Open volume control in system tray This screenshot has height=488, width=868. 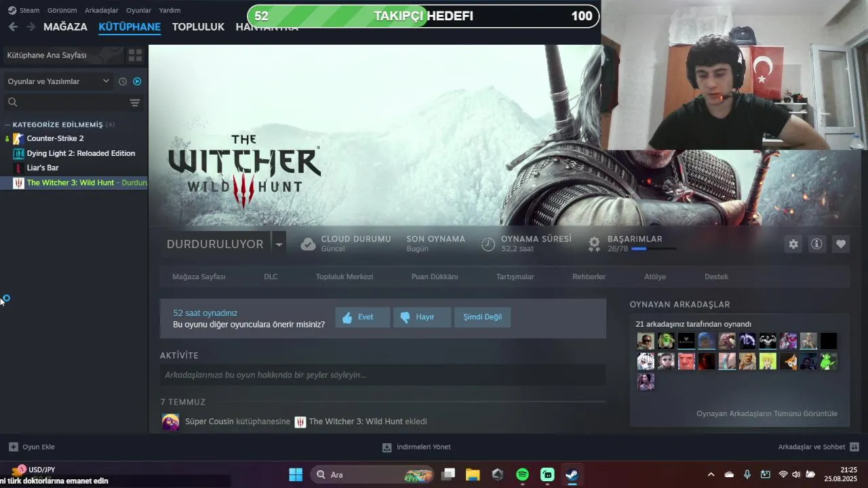(796, 474)
